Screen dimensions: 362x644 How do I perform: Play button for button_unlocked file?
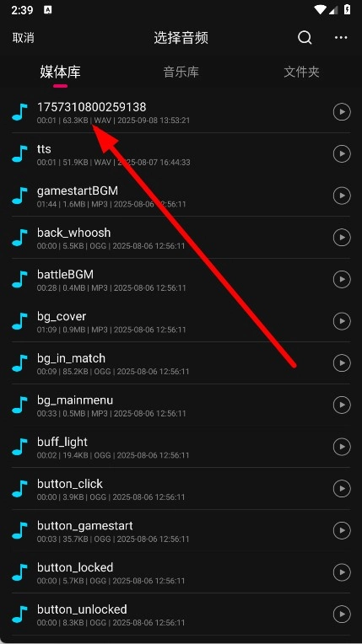pos(342,614)
